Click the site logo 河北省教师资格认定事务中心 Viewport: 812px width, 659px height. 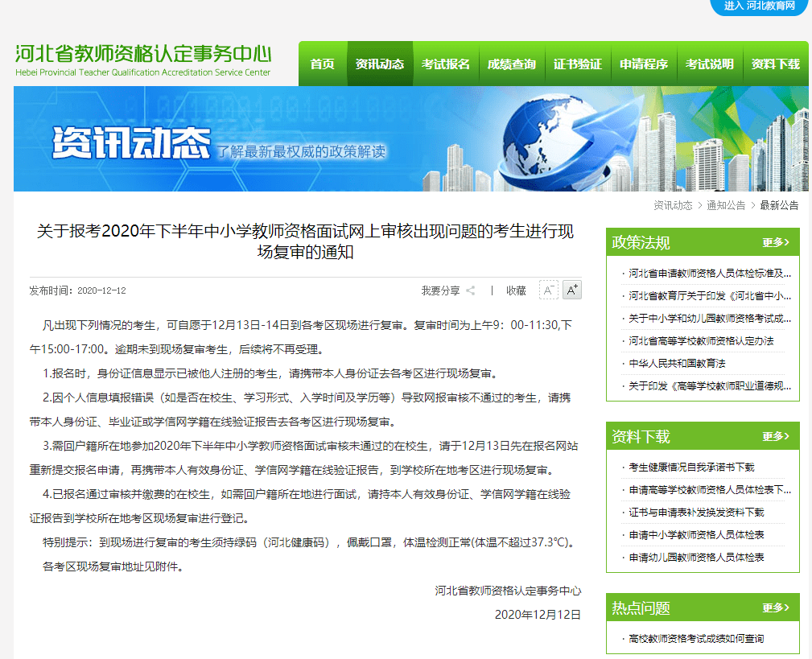(x=143, y=60)
